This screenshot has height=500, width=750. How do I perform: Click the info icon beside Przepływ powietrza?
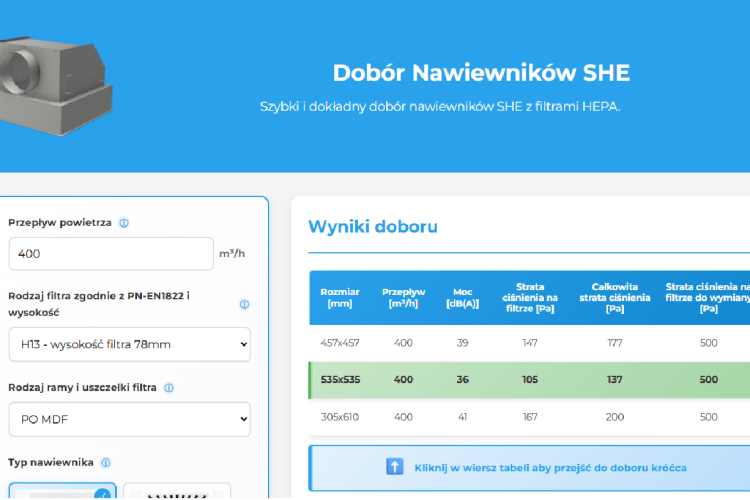click(x=124, y=223)
